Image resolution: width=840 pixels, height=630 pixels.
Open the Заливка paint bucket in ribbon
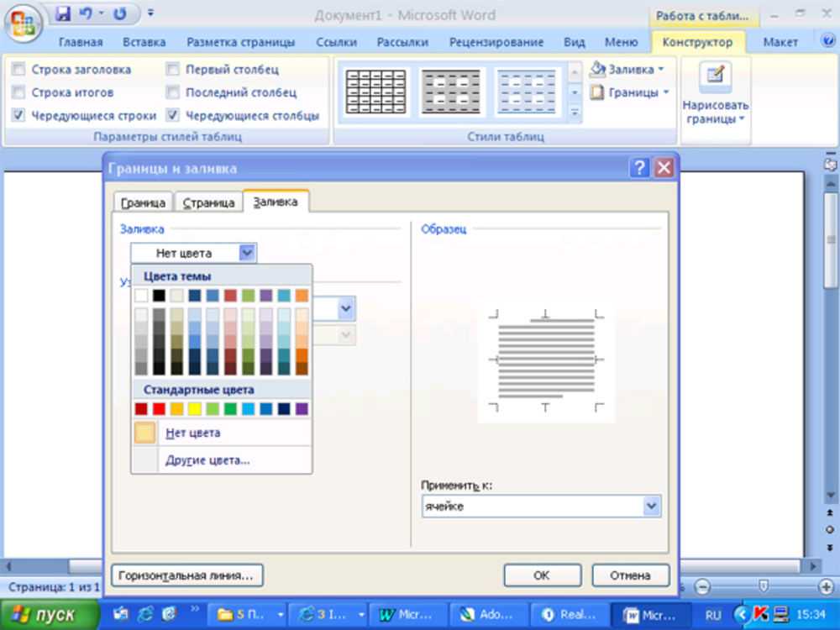tap(598, 69)
